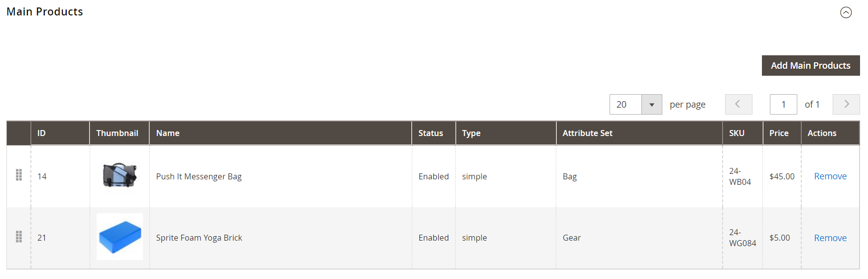
Task: Remove the Push It Messenger Bag product
Action: tap(830, 176)
